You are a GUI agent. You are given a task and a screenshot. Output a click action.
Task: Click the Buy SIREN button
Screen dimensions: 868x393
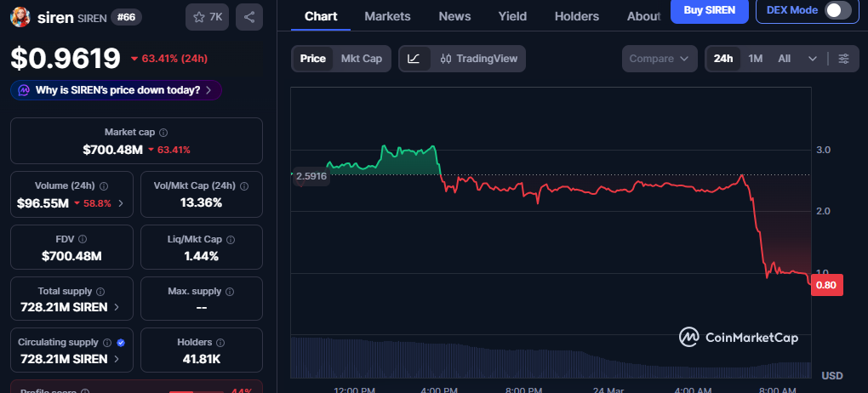710,10
